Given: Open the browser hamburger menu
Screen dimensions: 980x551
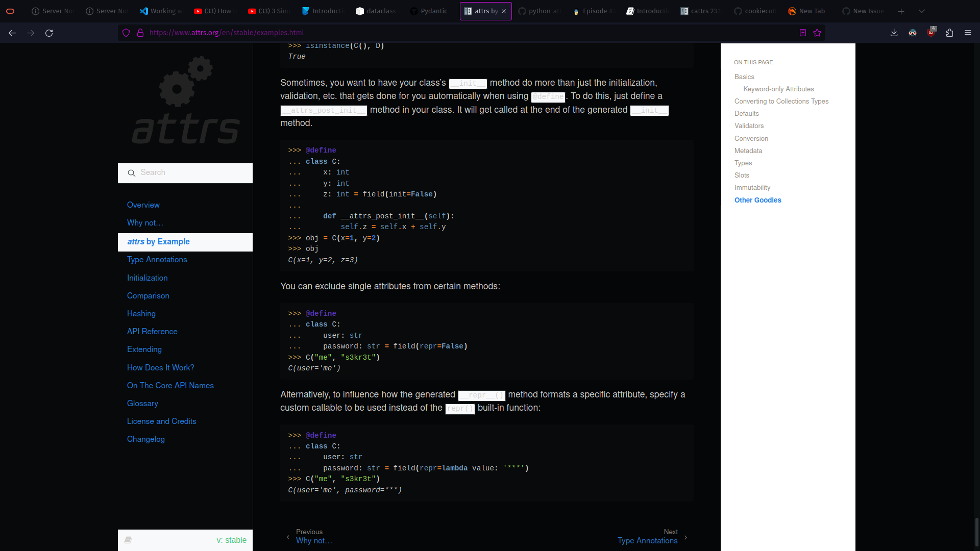Looking at the screenshot, I should (x=968, y=33).
